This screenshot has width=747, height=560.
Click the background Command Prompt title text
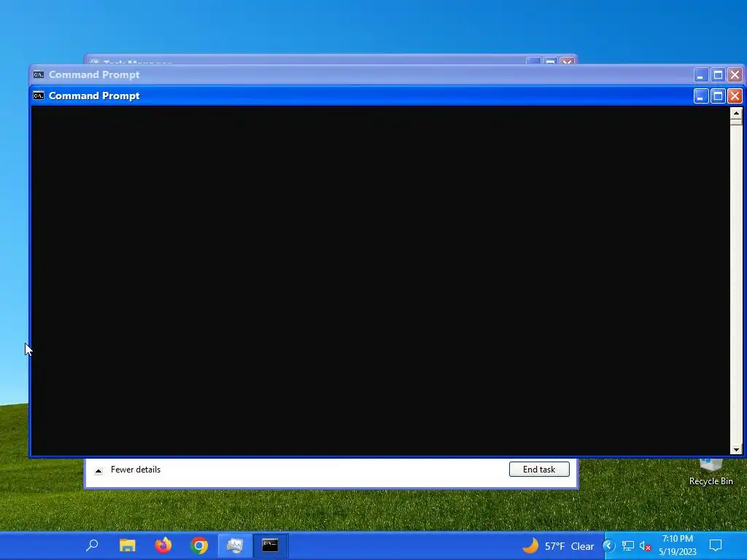pyautogui.click(x=94, y=75)
